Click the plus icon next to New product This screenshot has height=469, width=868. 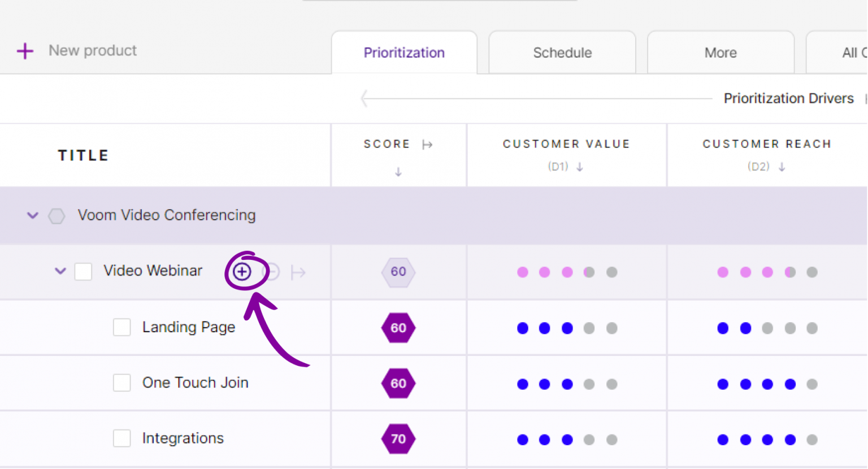[25, 51]
